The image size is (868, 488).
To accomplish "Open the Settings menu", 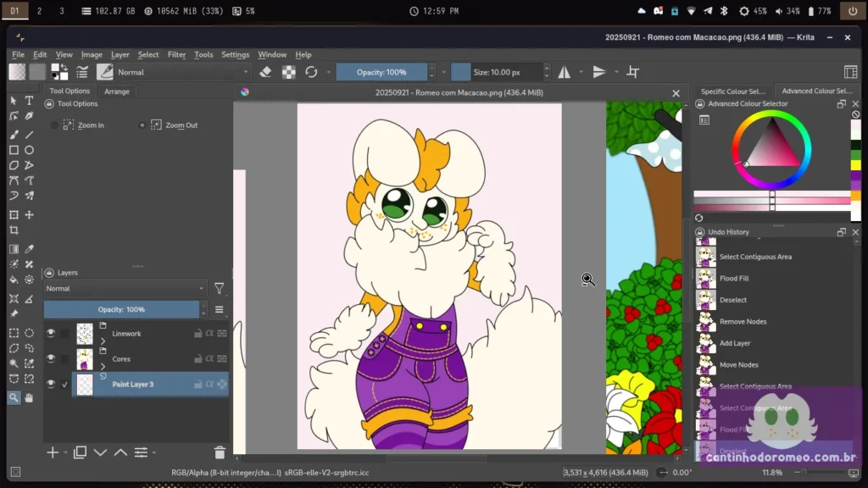I will coord(236,55).
